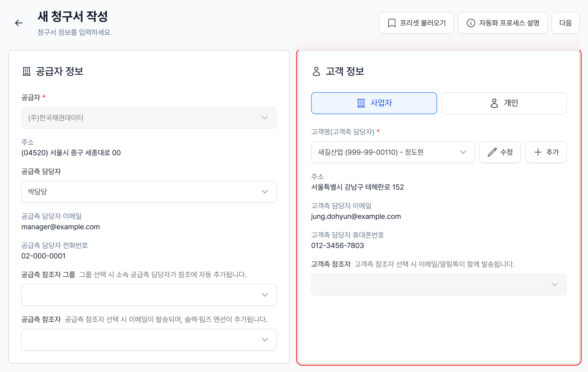The height and width of the screenshot is (372, 588).
Task: Click the bookmark icon for preset loading
Action: (392, 23)
